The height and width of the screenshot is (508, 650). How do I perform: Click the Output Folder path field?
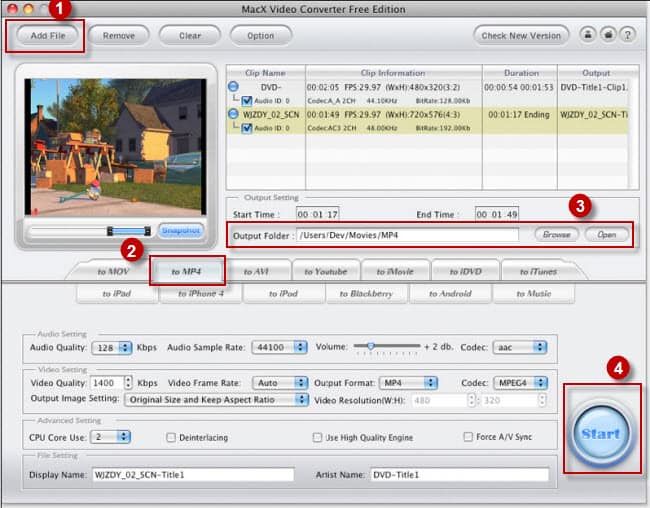[x=407, y=235]
